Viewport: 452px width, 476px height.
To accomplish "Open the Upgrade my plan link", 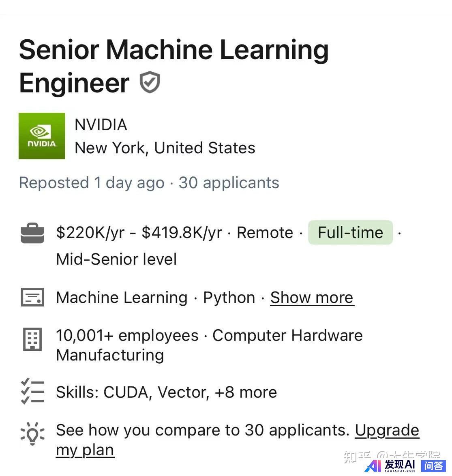I will (238, 440).
